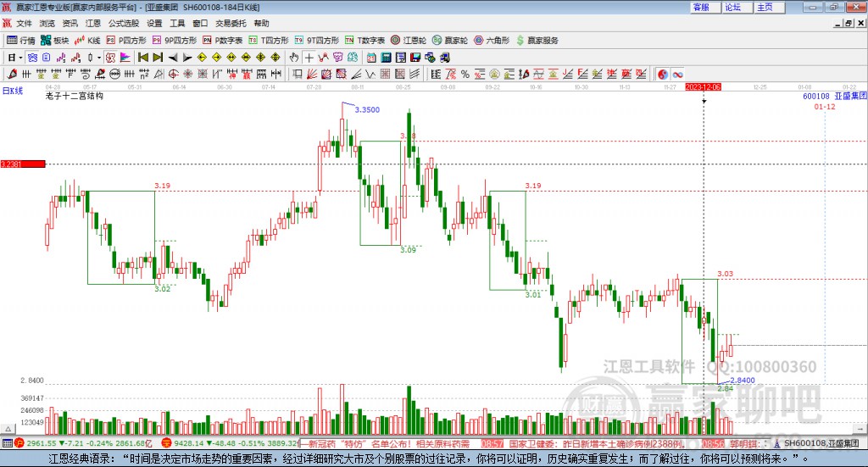Open the P四方形 tool
The height and width of the screenshot is (467, 868).
(x=126, y=41)
